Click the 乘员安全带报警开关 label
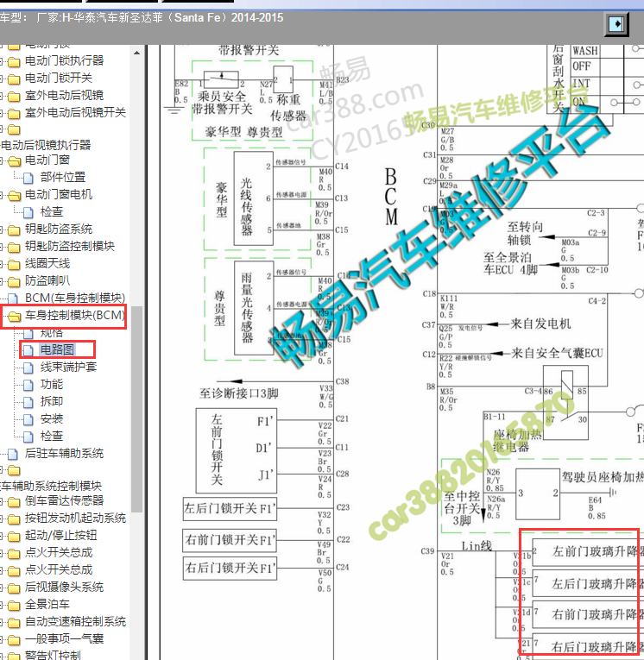This screenshot has width=644, height=660. 222,103
